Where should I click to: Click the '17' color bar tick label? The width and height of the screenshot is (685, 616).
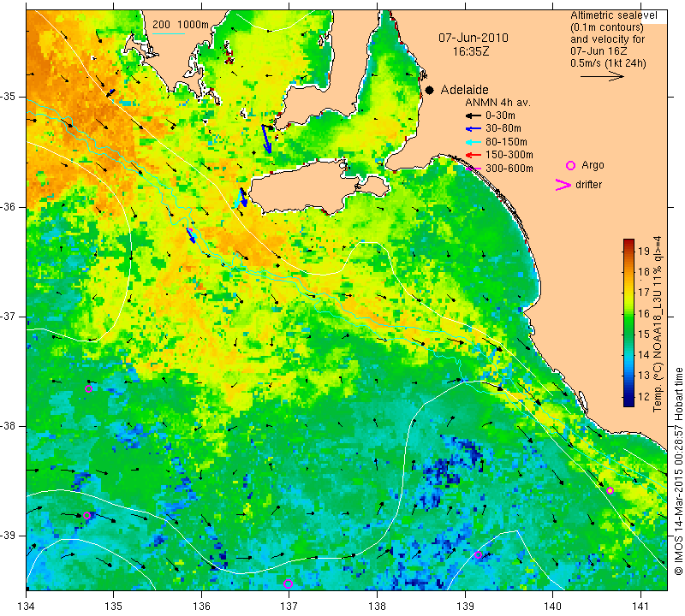(644, 292)
